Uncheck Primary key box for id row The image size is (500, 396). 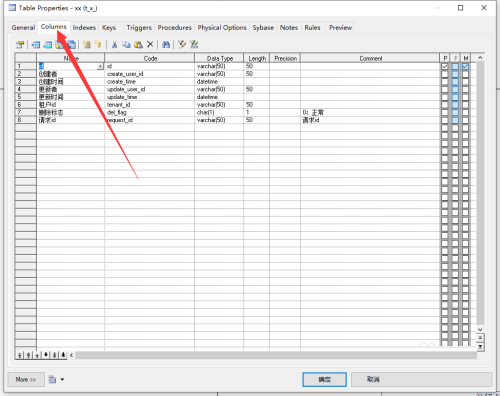click(x=445, y=66)
